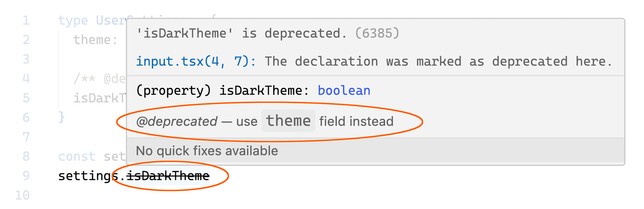
Task: Click the error code (6385)
Action: point(377,33)
